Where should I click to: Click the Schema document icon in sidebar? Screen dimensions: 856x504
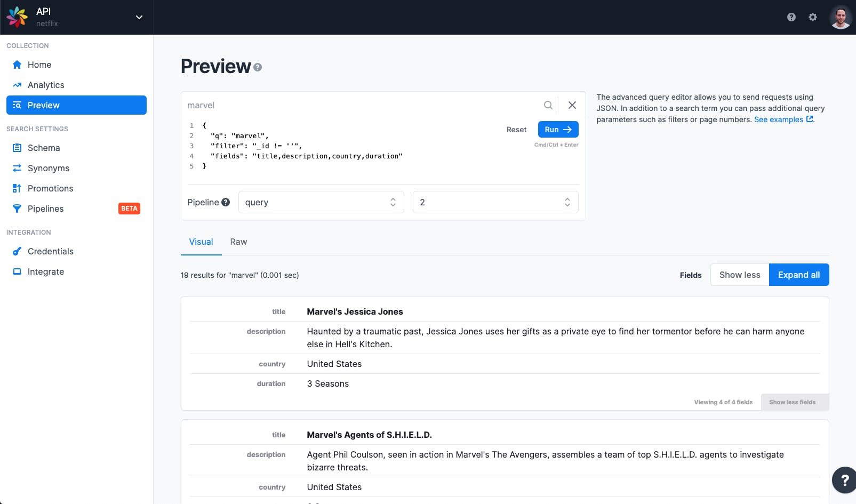17,148
